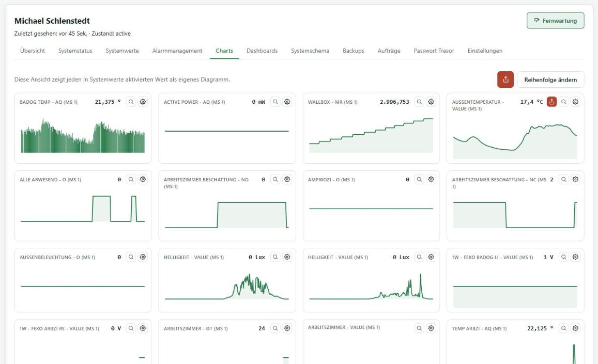The image size is (598, 364).
Task: Open gear for ARBEITSZIMMER BESCHATTUNG - NO
Action: pyautogui.click(x=287, y=179)
